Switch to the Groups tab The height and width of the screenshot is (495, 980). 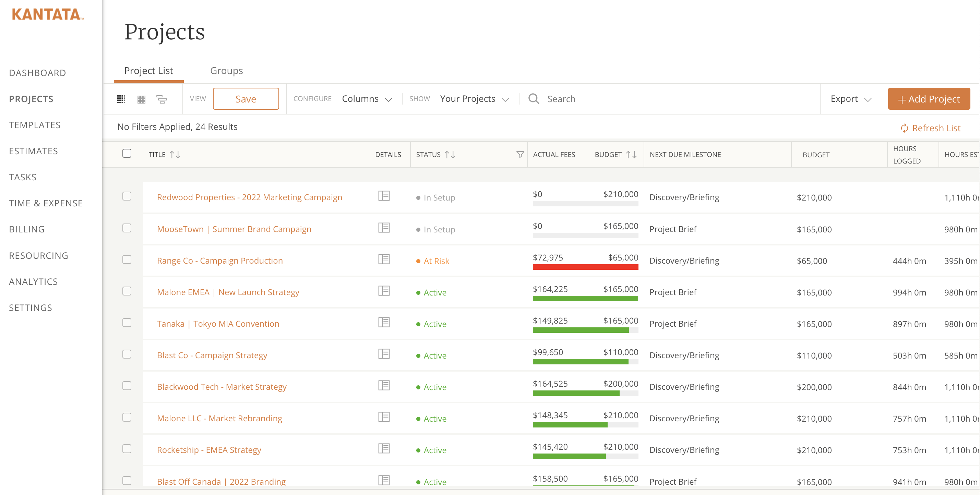pos(226,71)
